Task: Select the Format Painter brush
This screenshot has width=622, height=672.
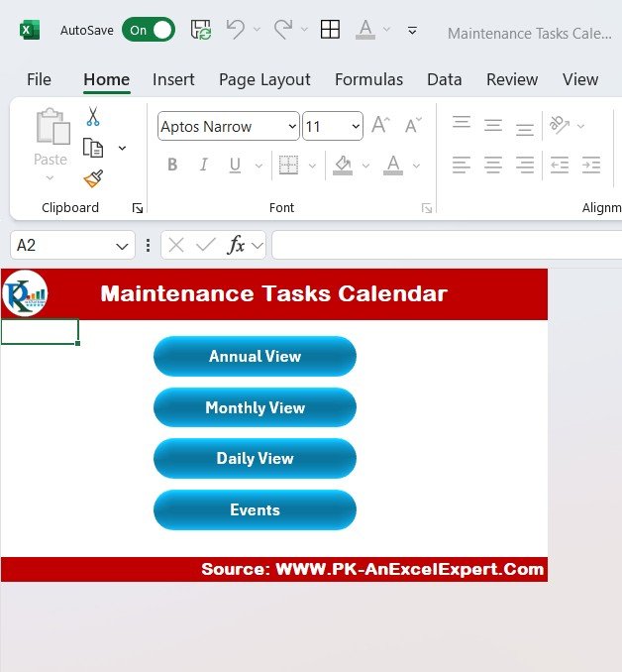Action: (93, 179)
